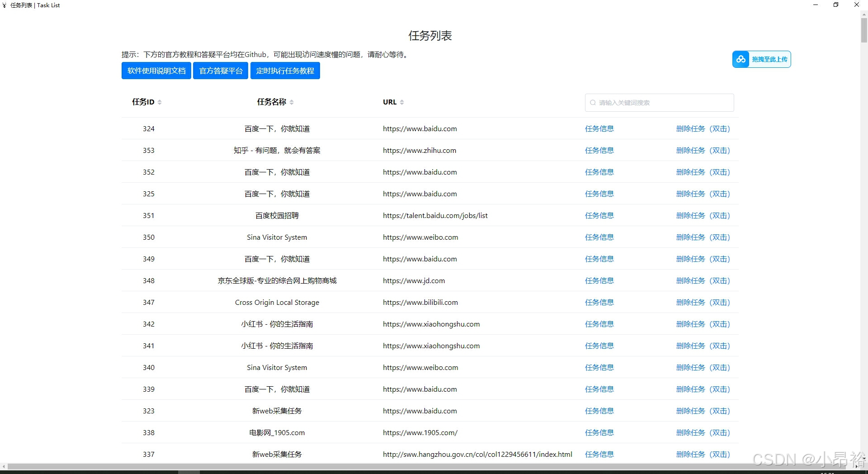Click the cloud upload icon
Image resolution: width=868 pixels, height=474 pixels.
(741, 59)
